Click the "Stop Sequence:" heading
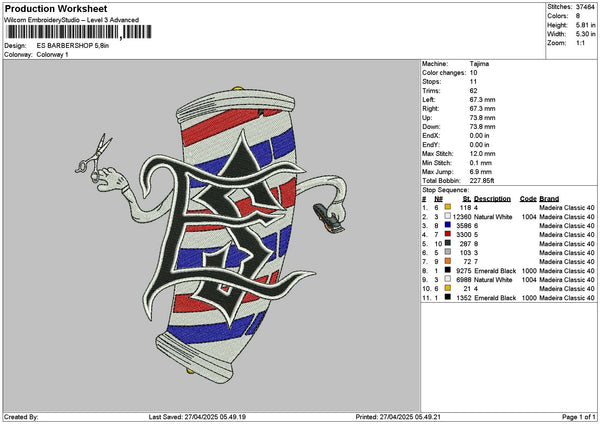Screen dimensions: 600x424 pyautogui.click(x=445, y=190)
